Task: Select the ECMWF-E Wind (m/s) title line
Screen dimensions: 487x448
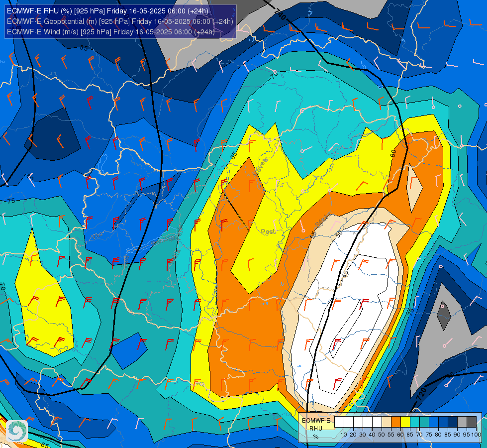Action: tap(111, 32)
